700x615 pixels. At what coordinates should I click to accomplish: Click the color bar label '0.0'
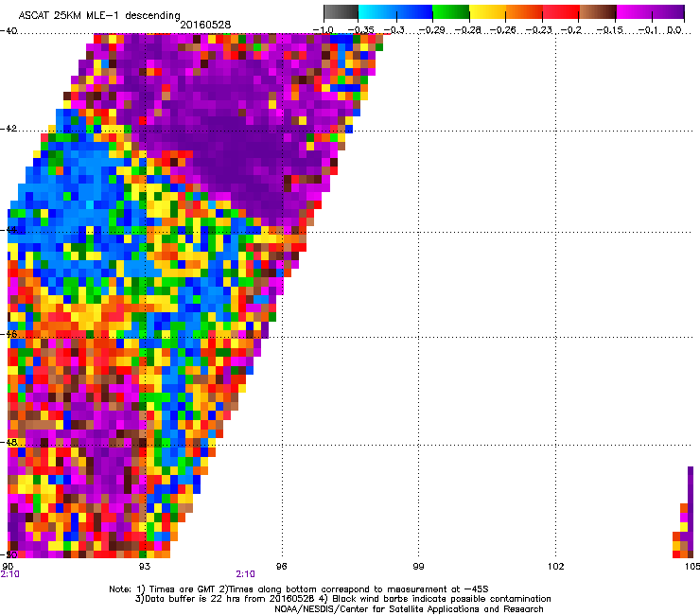pyautogui.click(x=674, y=30)
